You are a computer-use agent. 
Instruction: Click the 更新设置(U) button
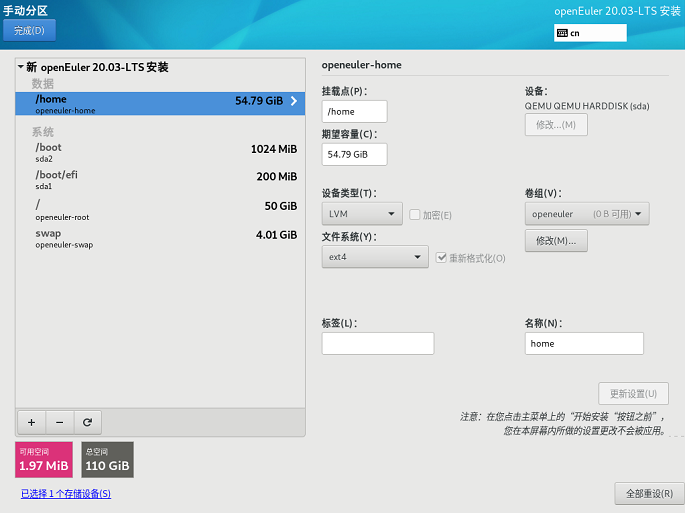point(633,394)
